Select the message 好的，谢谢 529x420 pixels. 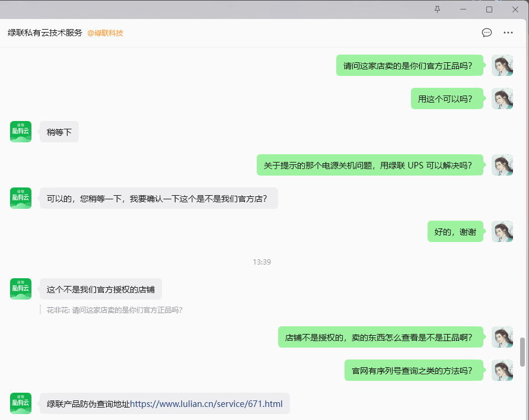click(455, 232)
